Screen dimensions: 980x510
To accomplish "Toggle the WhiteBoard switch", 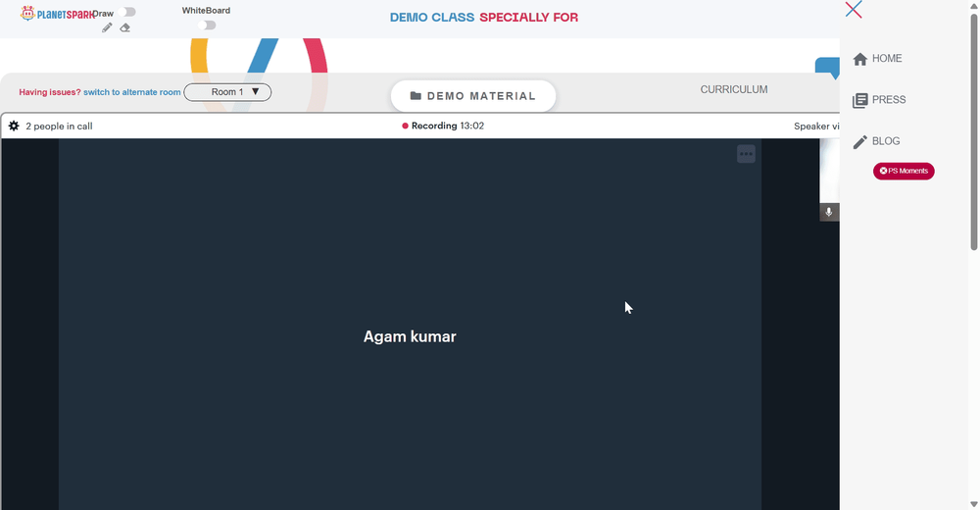I will (x=207, y=25).
